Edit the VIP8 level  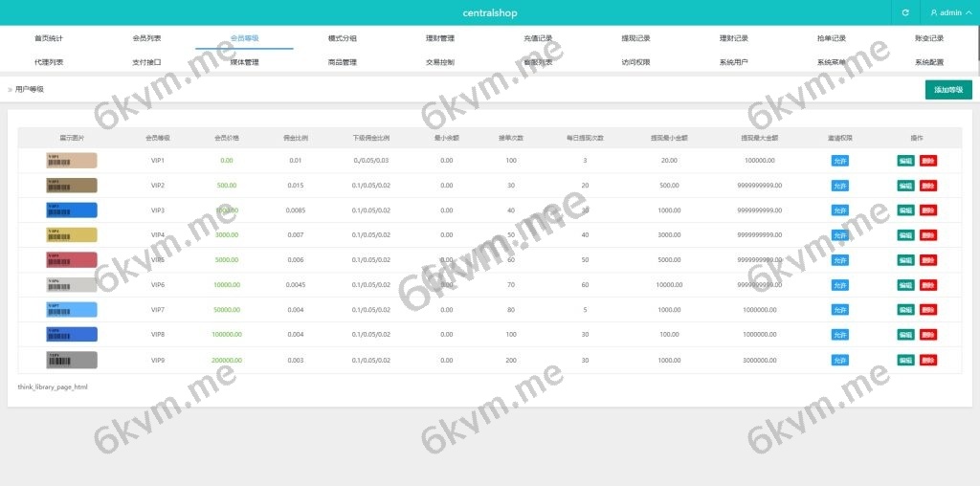(x=905, y=335)
